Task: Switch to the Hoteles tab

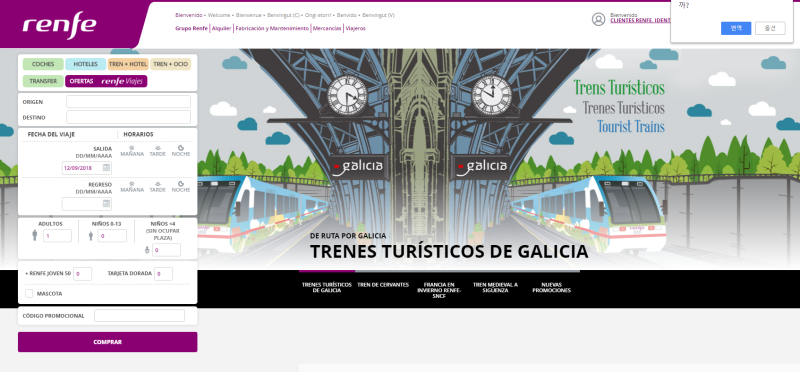Action: [85, 64]
